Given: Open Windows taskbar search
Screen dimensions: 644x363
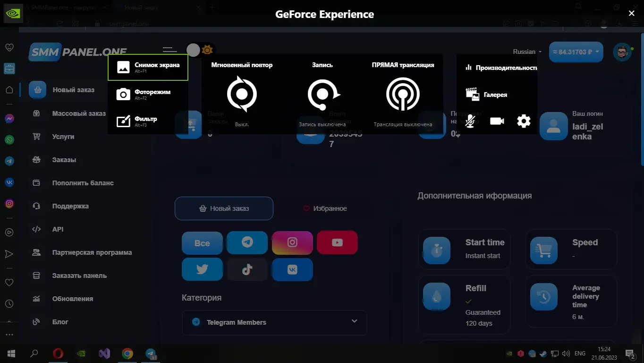Looking at the screenshot, I should pos(34,353).
